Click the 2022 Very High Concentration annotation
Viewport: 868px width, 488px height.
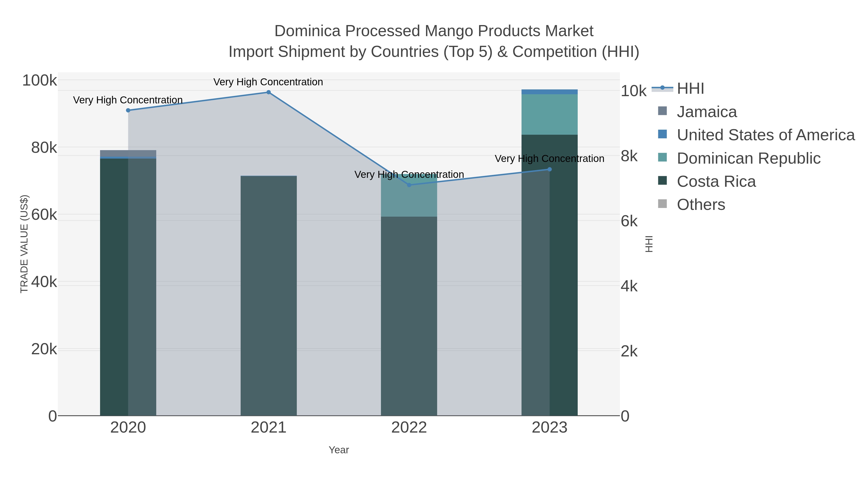(x=409, y=174)
